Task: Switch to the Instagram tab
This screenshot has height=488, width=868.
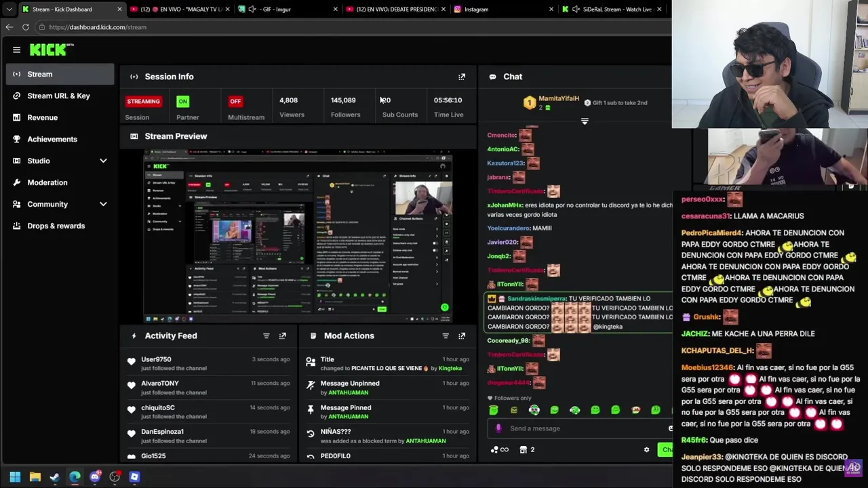Action: point(505,9)
